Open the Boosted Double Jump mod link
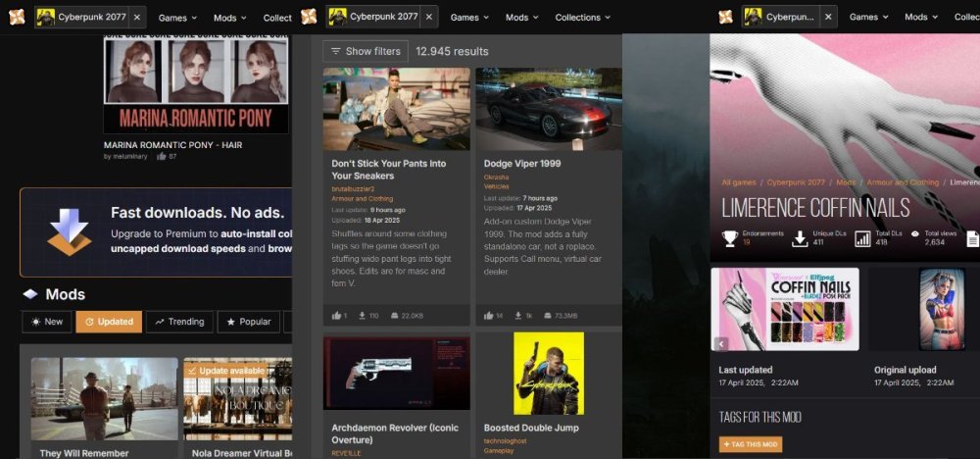This screenshot has width=980, height=459. click(x=531, y=429)
